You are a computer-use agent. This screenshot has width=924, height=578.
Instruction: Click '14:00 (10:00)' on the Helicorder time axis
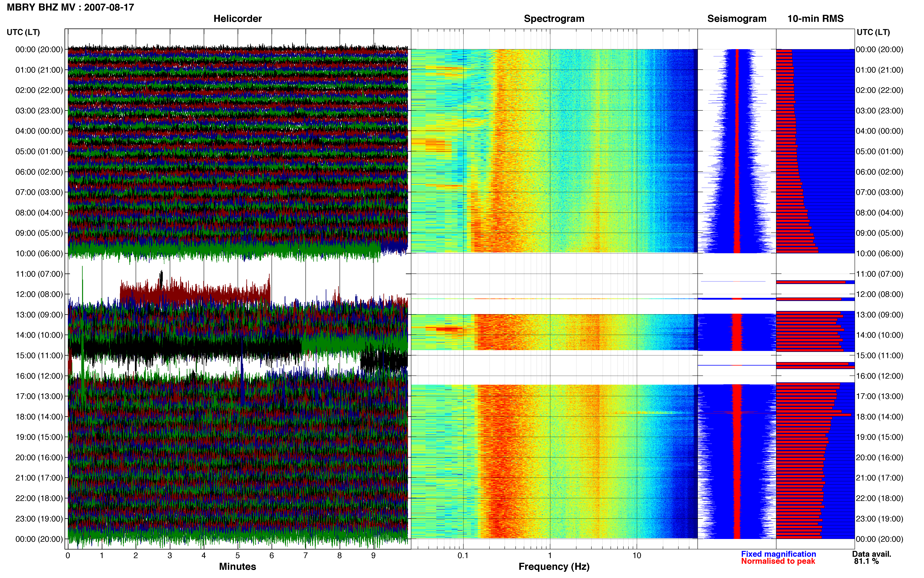[x=39, y=335]
